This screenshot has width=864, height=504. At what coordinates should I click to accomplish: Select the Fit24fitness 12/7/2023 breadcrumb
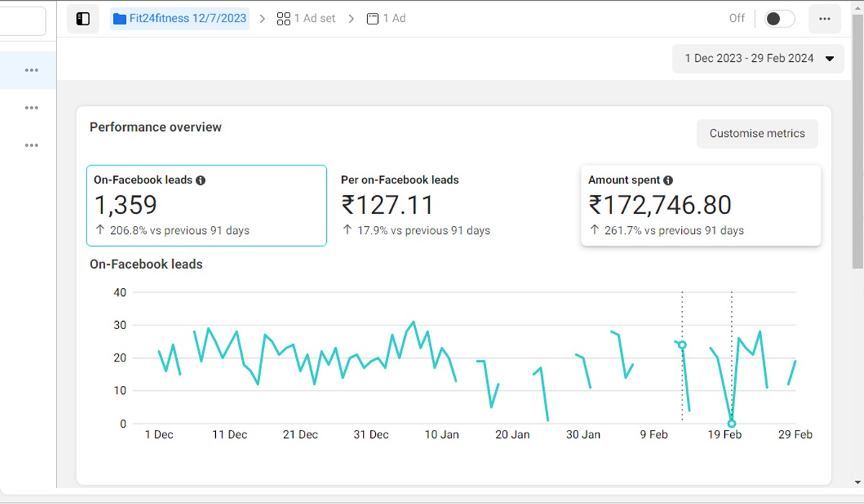coord(187,19)
